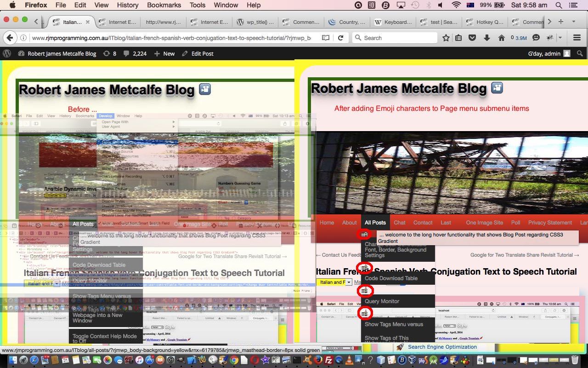Open admin bar search magnifier
588x368 pixels.
580,53
